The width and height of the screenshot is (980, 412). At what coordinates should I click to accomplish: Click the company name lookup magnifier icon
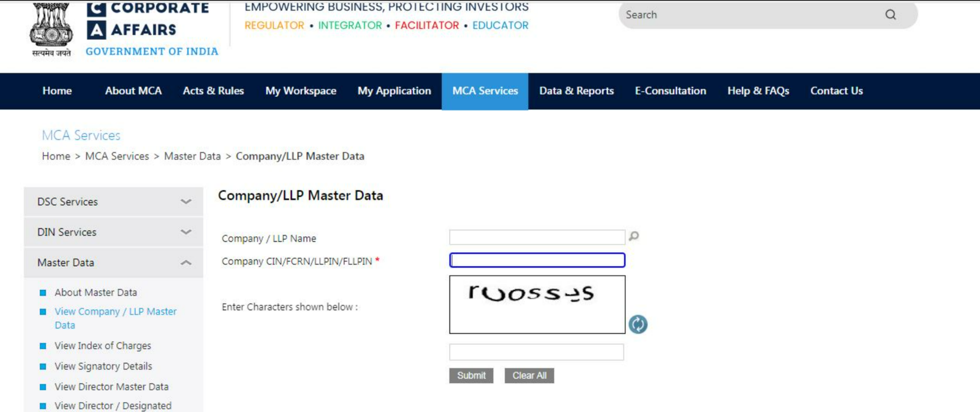[x=634, y=236]
